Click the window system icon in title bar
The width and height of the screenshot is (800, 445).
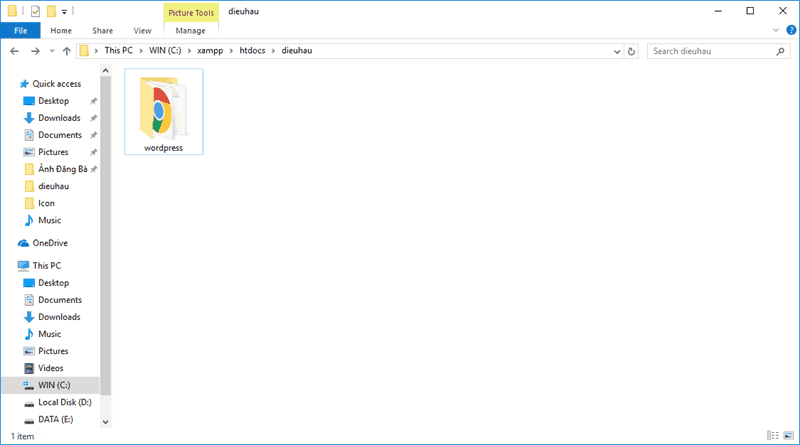(x=12, y=11)
